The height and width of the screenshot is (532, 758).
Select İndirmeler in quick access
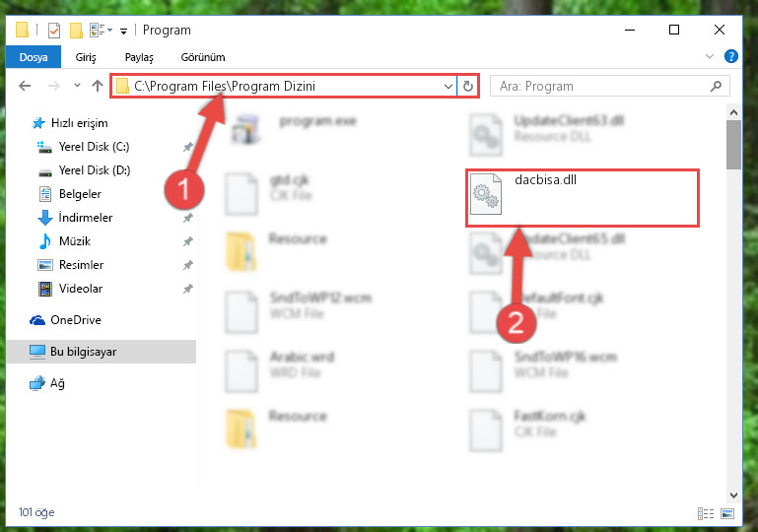pos(86,218)
